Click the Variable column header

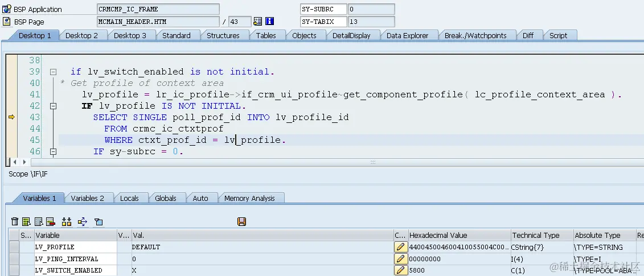pos(76,236)
